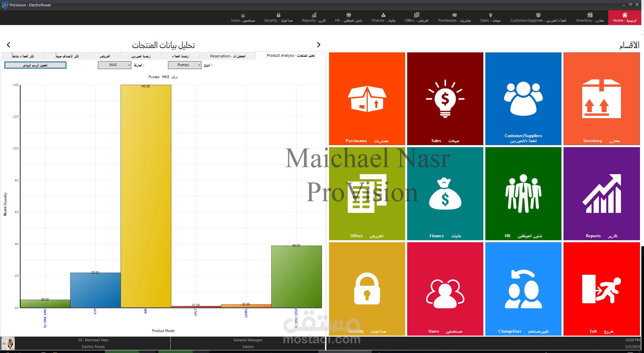Screen dimensions: 644x353
Task: Click the right chevron beside chart title
Action: pos(319,45)
